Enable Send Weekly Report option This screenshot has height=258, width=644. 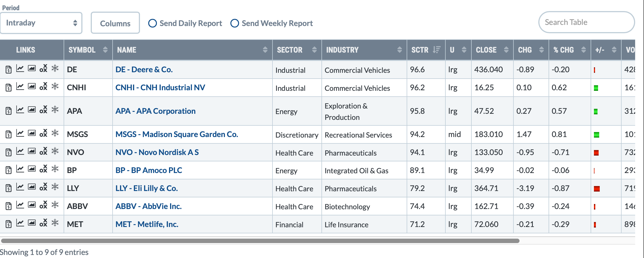(x=235, y=23)
